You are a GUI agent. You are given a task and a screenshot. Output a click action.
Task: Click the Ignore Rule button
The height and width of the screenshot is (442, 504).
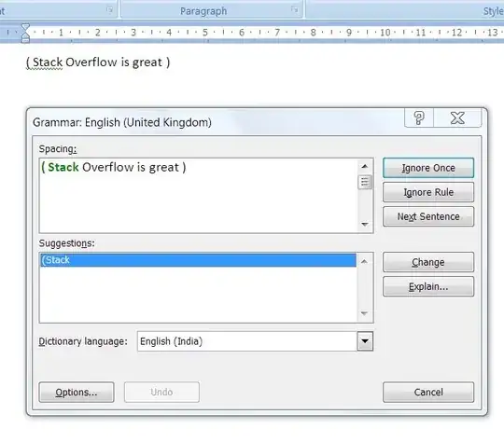pos(428,192)
